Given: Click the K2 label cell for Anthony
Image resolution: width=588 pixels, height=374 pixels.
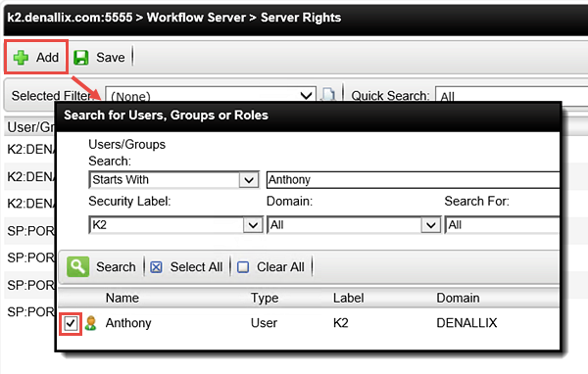Looking at the screenshot, I should coord(340,323).
